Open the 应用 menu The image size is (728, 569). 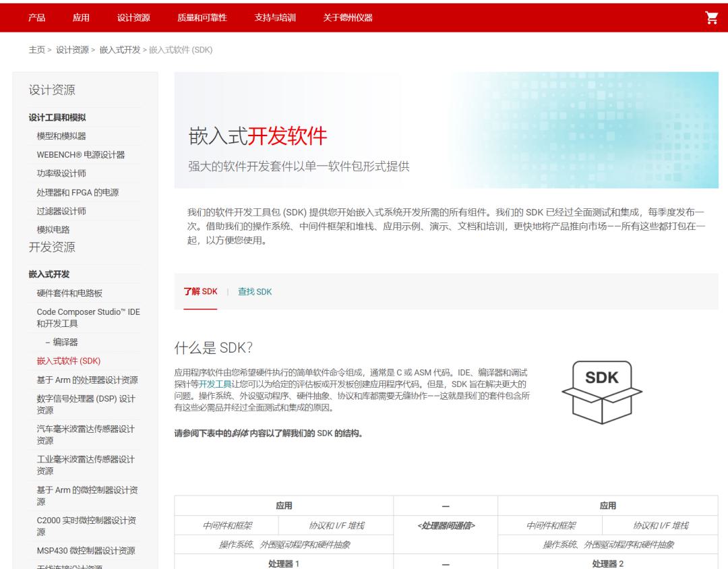pyautogui.click(x=81, y=18)
